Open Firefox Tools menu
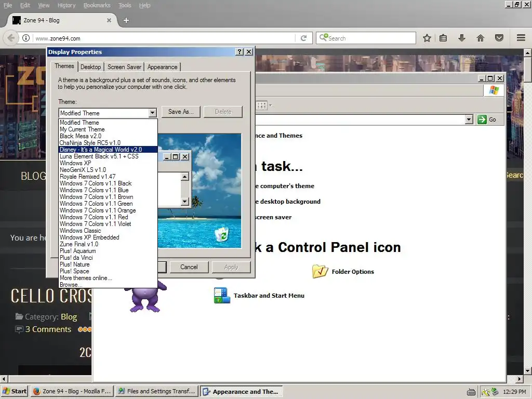 click(125, 5)
